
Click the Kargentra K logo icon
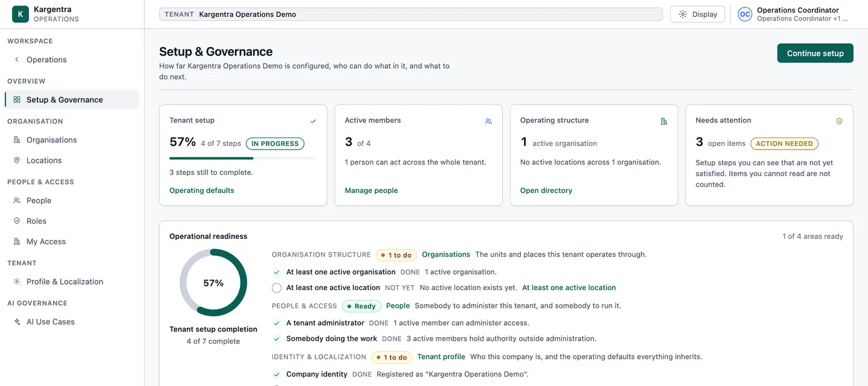click(x=20, y=14)
